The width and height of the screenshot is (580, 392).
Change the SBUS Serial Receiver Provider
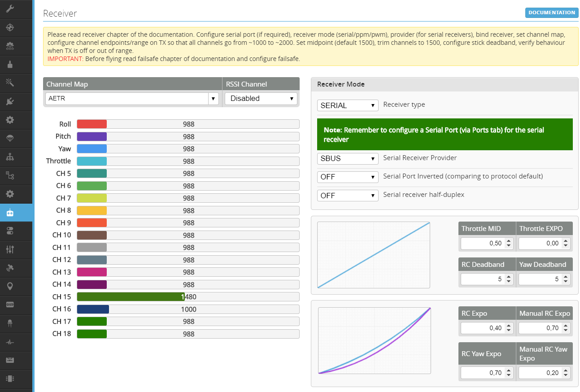[347, 159]
